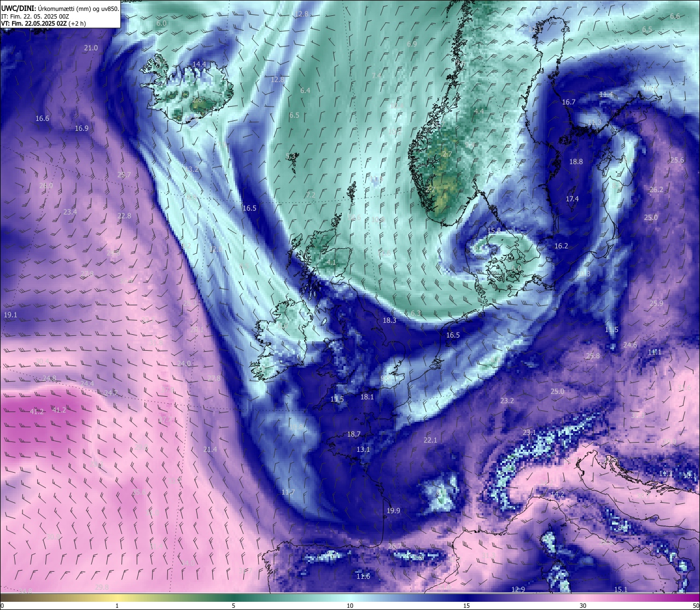This screenshot has width=700, height=610.
Task: Click the 7.2 map value
Action: 311,195
